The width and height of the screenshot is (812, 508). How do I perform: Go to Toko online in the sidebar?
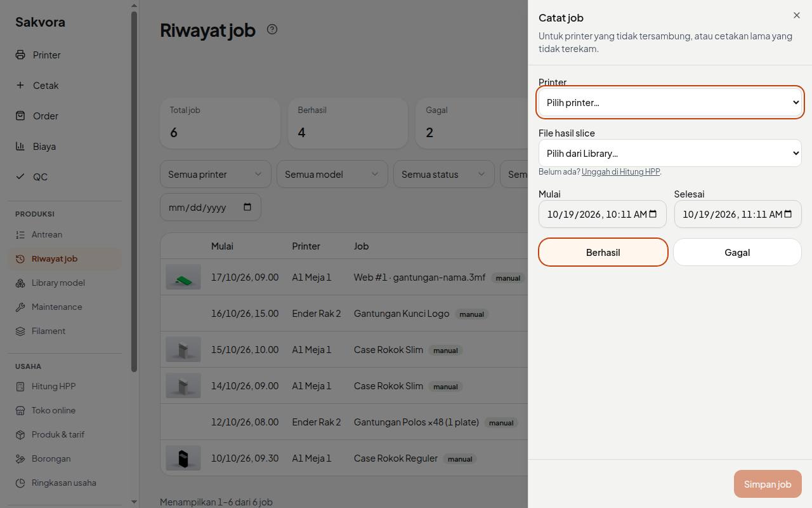tap(65, 410)
